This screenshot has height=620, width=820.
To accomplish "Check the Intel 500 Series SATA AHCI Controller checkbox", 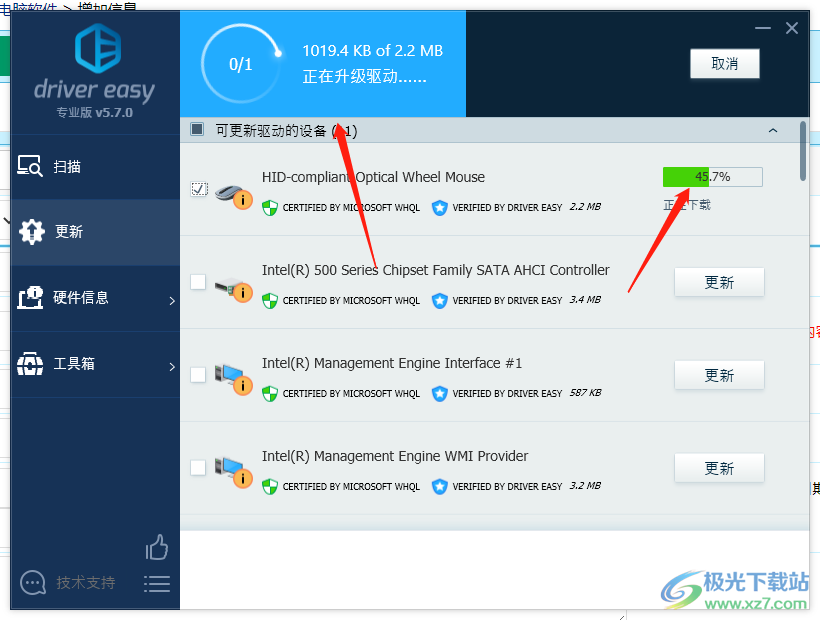I will tap(198, 282).
